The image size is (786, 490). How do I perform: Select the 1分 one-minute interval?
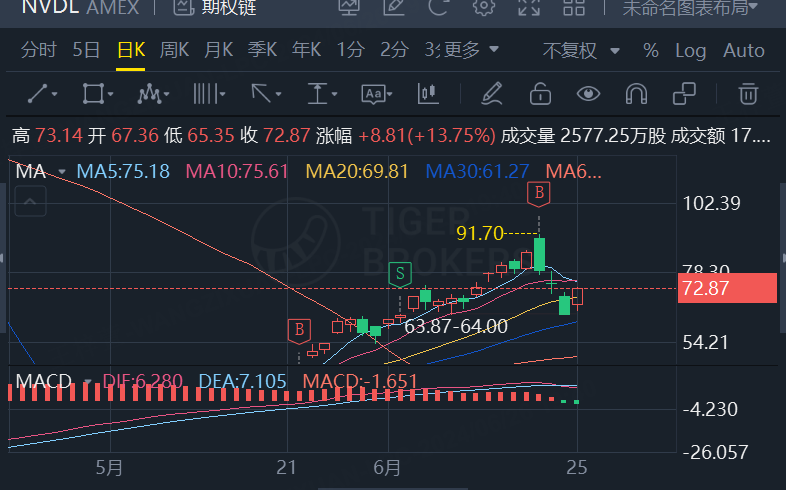pos(350,50)
